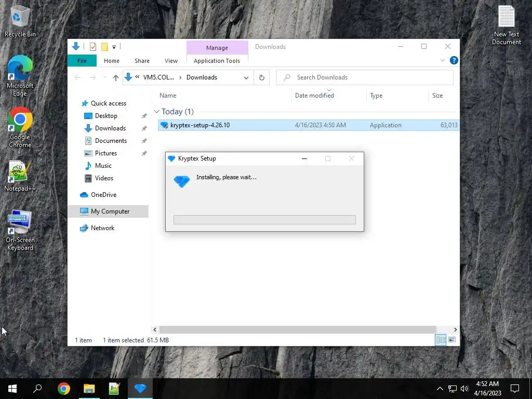Click File Explorer taskbar icon
This screenshot has width=532, height=399.
point(89,389)
